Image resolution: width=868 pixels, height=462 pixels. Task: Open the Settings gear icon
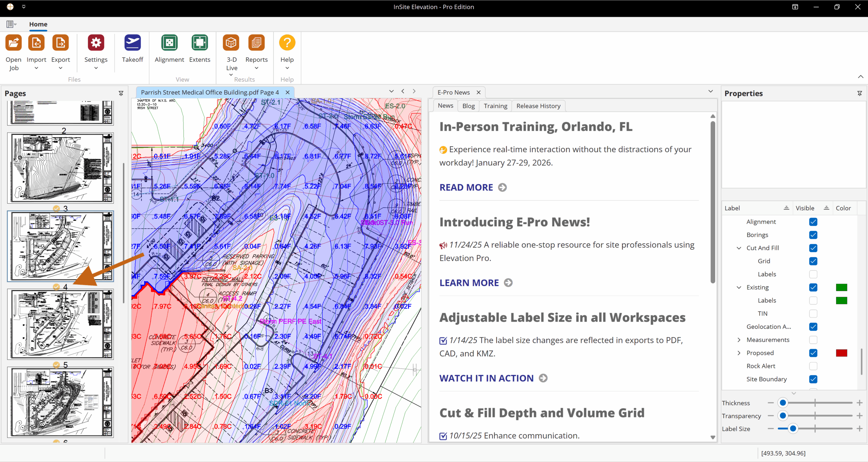(x=96, y=43)
